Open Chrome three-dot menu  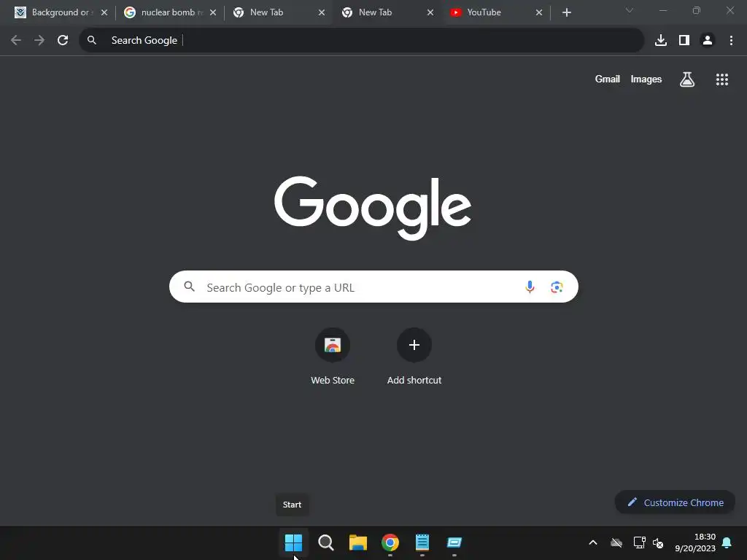pyautogui.click(x=731, y=41)
